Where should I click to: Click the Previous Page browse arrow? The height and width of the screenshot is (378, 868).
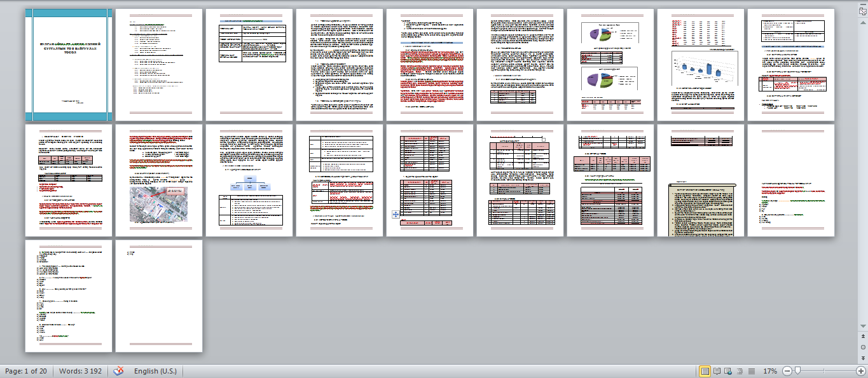click(x=863, y=337)
